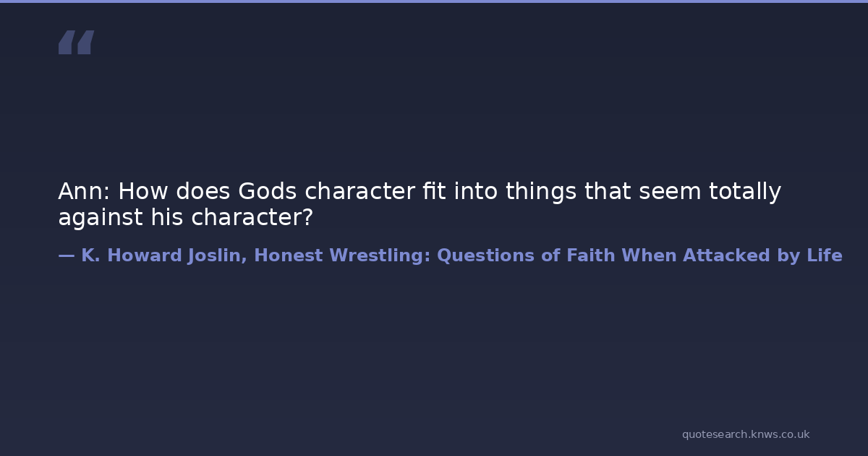Click the large quotation mark icon
The height and width of the screenshot is (456, 868).
[76, 43]
